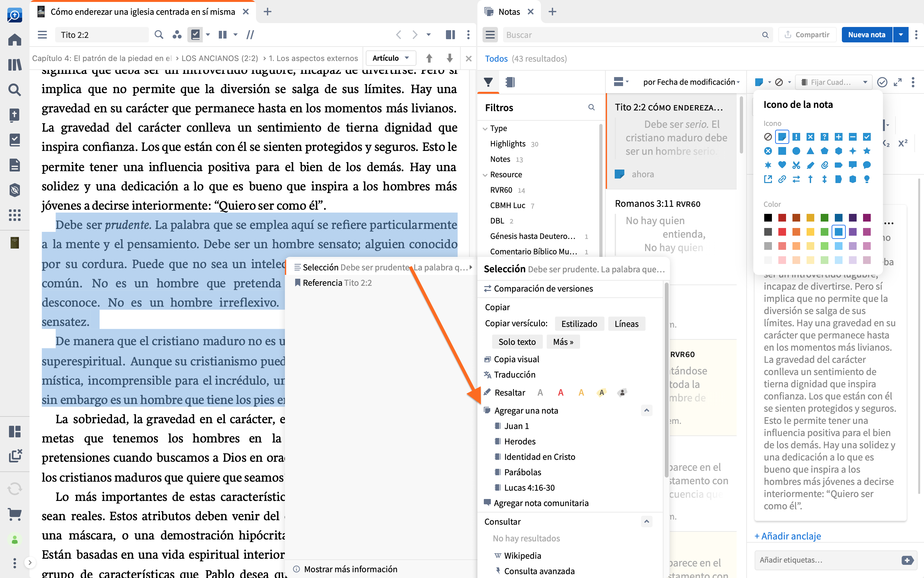
Task: Toggle the split sidebar panel icon in resource toolbar
Action: [450, 35]
